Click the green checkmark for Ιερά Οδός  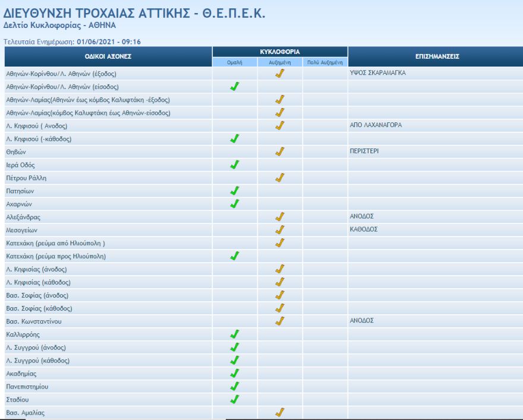tap(234, 165)
